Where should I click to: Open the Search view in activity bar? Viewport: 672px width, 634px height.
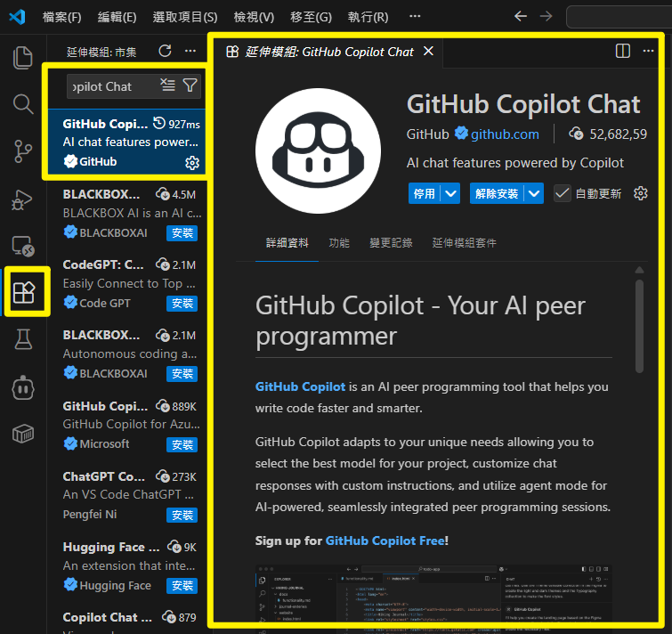23,105
